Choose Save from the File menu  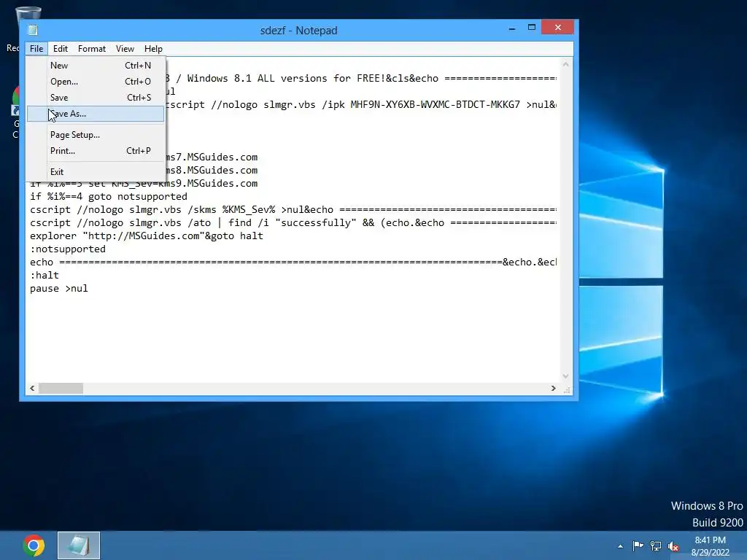96,98
